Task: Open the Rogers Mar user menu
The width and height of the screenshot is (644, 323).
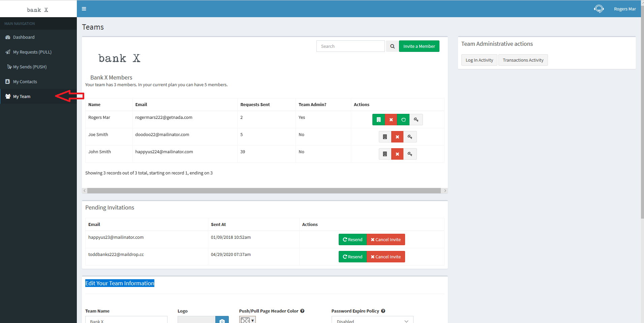Action: coord(624,9)
